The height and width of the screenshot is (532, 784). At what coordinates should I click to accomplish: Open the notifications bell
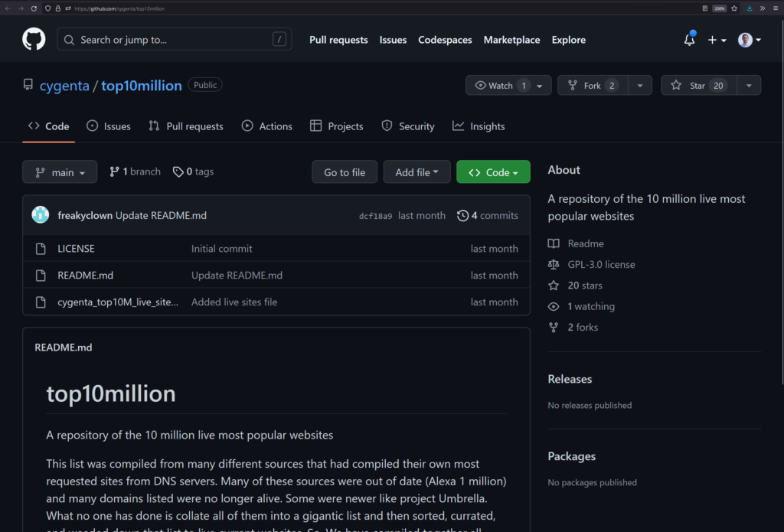689,40
